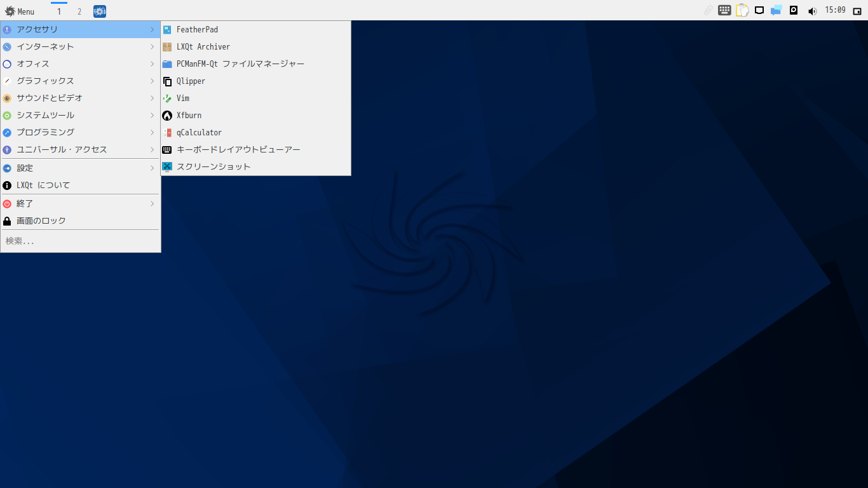The height and width of the screenshot is (488, 868).
Task: Open the keyboard tray icon
Action: 724,10
